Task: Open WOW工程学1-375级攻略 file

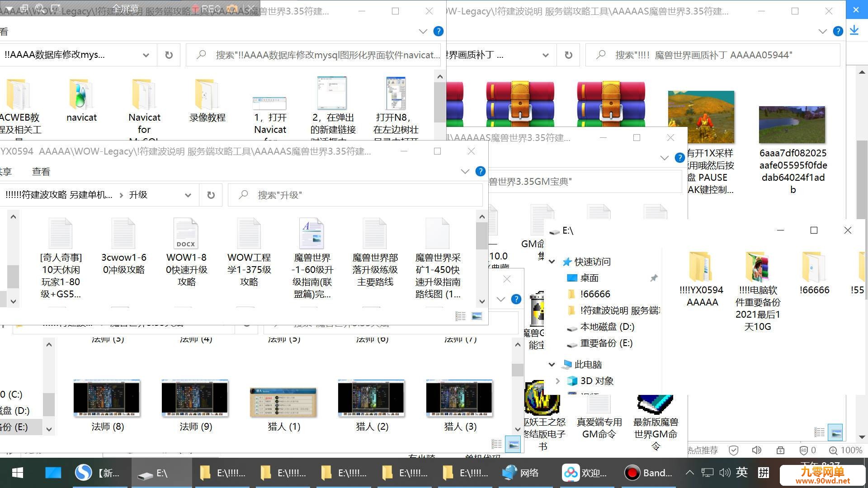Action: 249,234
